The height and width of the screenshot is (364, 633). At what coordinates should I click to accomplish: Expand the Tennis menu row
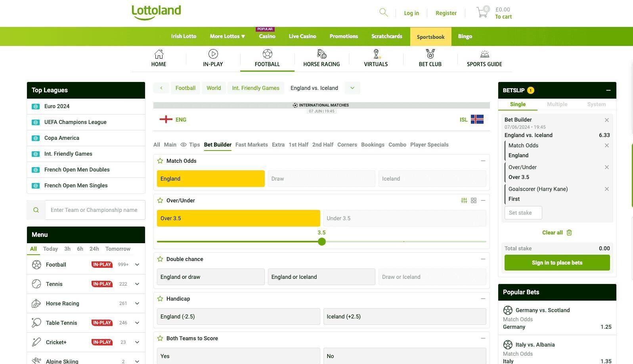coord(137,284)
